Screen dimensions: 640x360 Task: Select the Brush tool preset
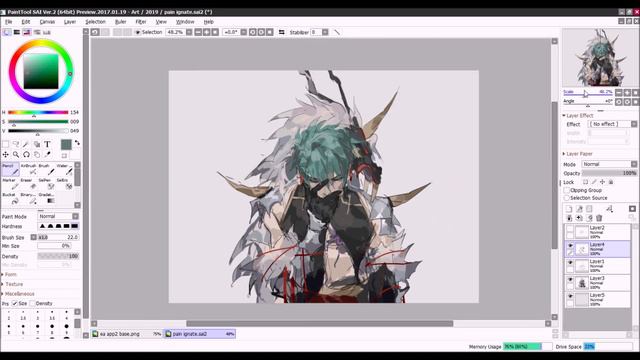coord(46,169)
